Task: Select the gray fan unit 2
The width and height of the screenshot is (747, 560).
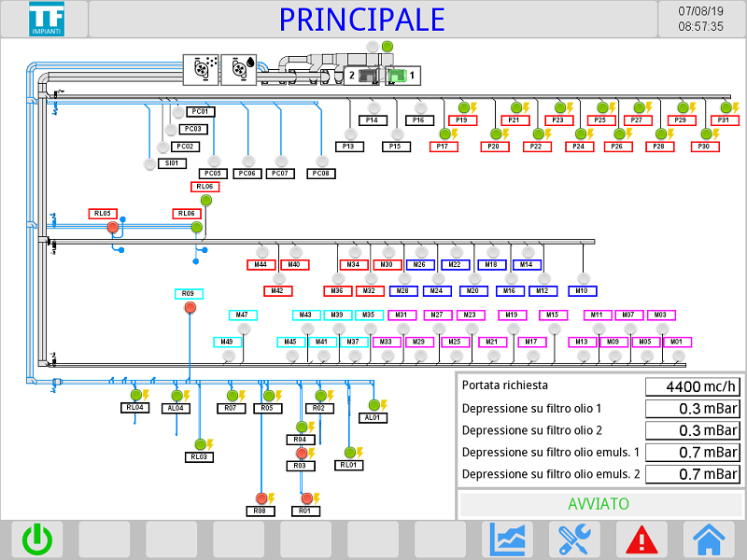Action: point(362,75)
